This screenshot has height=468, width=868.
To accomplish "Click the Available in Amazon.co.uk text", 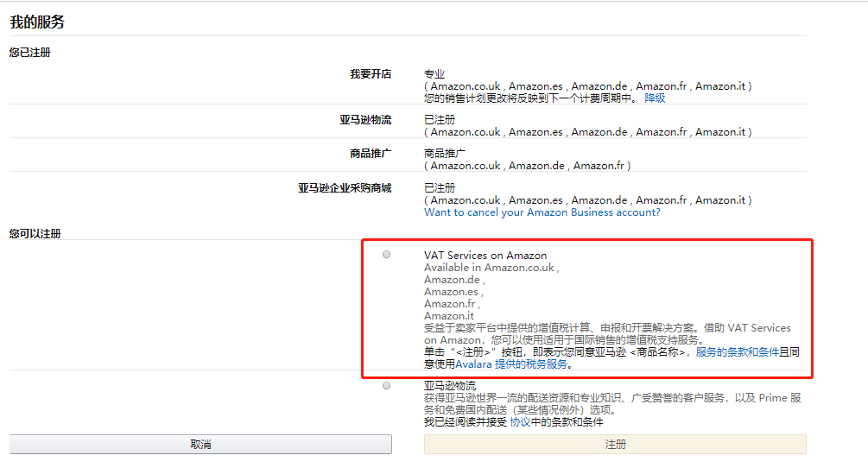I will (491, 268).
